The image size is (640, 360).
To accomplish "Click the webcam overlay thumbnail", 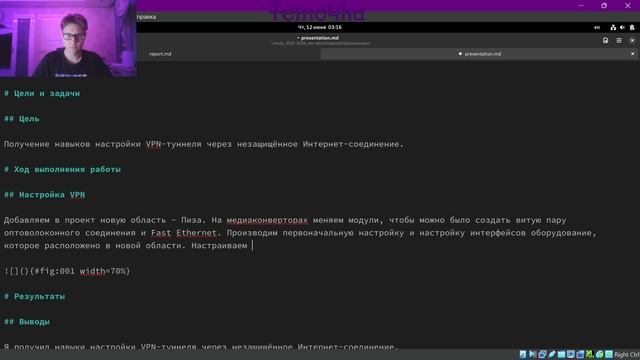I will 68,38.
